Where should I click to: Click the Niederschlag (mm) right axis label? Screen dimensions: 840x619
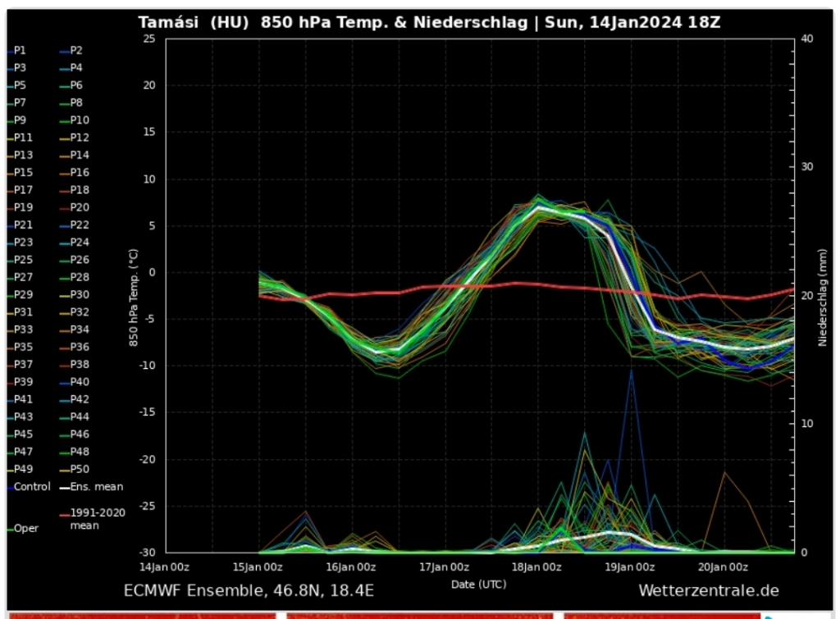(820, 295)
